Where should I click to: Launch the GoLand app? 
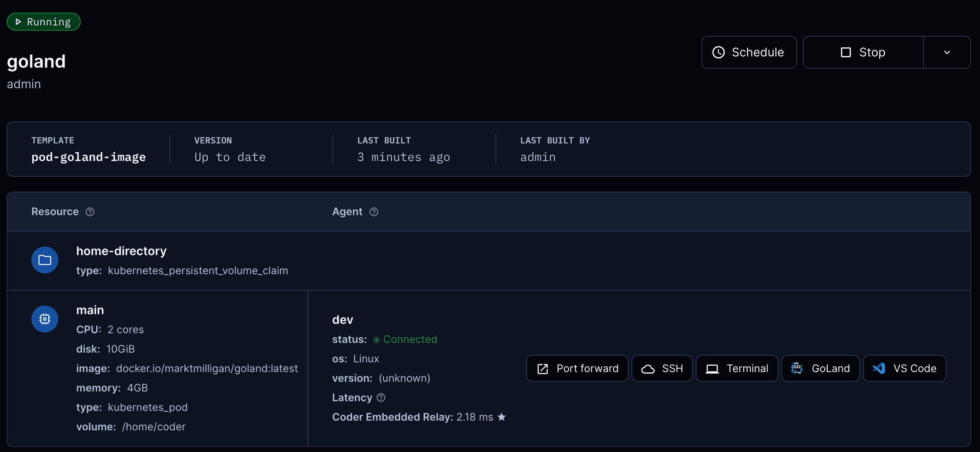pos(820,368)
